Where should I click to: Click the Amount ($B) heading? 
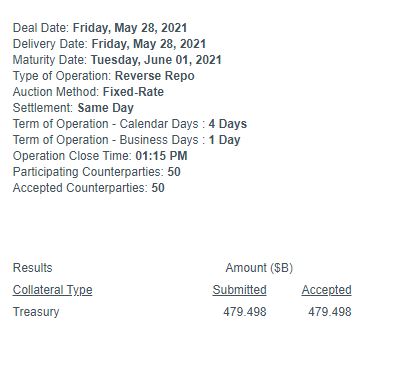259,268
